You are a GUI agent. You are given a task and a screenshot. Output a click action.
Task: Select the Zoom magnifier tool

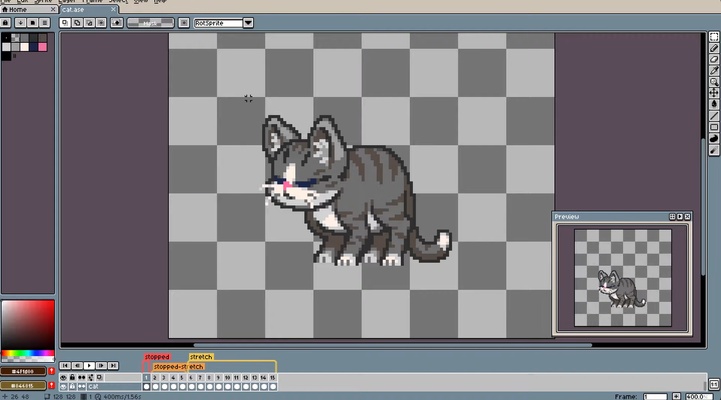tap(714, 82)
